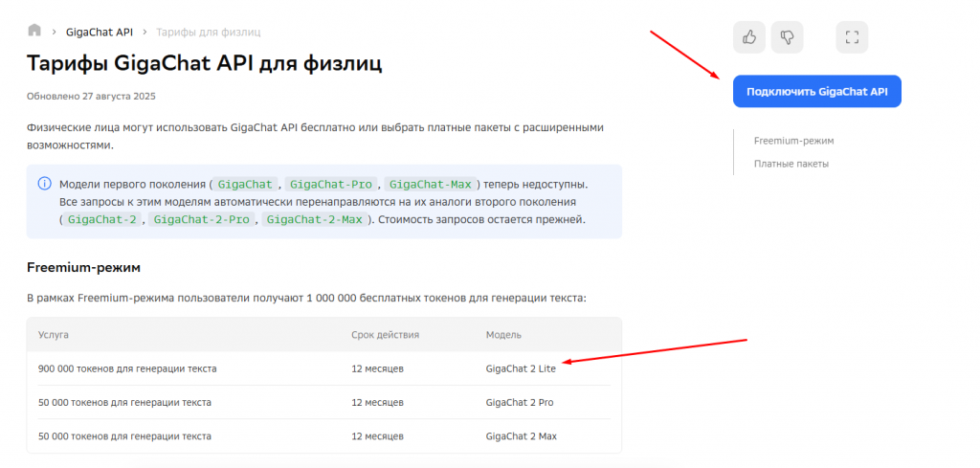This screenshot has height=468, width=980.
Task: Click the Срок действия column header
Action: click(385, 335)
